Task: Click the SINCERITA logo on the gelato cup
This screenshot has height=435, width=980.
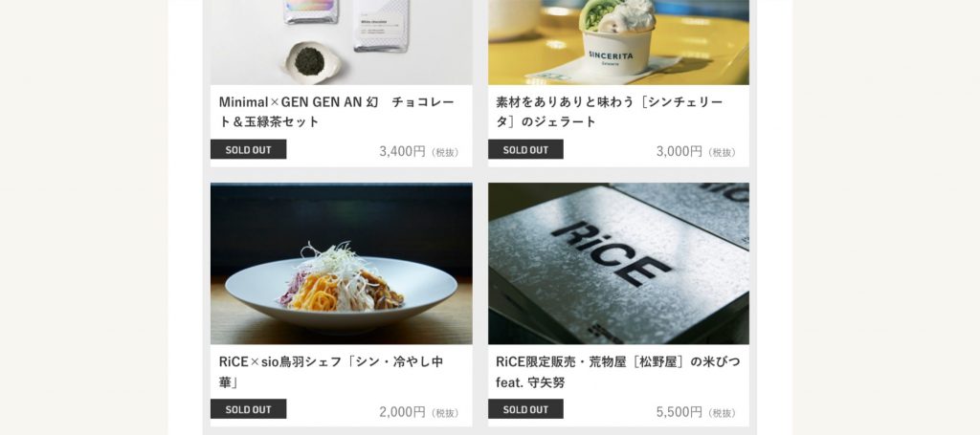Action: click(x=611, y=55)
